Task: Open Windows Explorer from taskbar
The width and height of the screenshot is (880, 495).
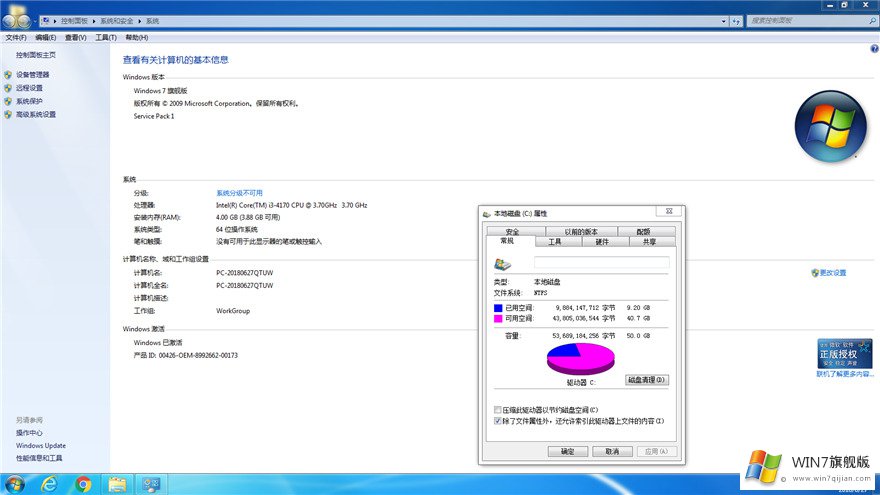Action: (x=117, y=484)
